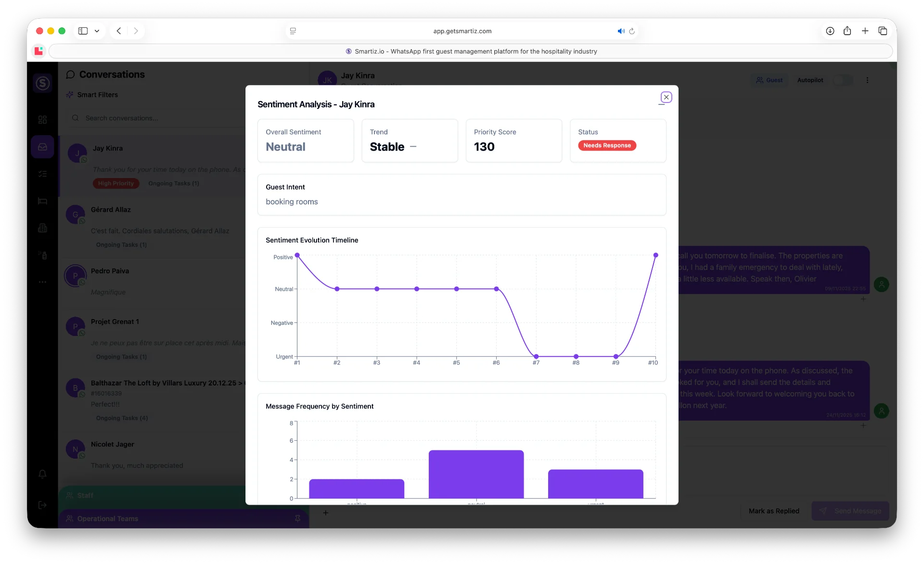Image resolution: width=924 pixels, height=564 pixels.
Task: Click the booking rooms guest intent text
Action: [x=292, y=202]
